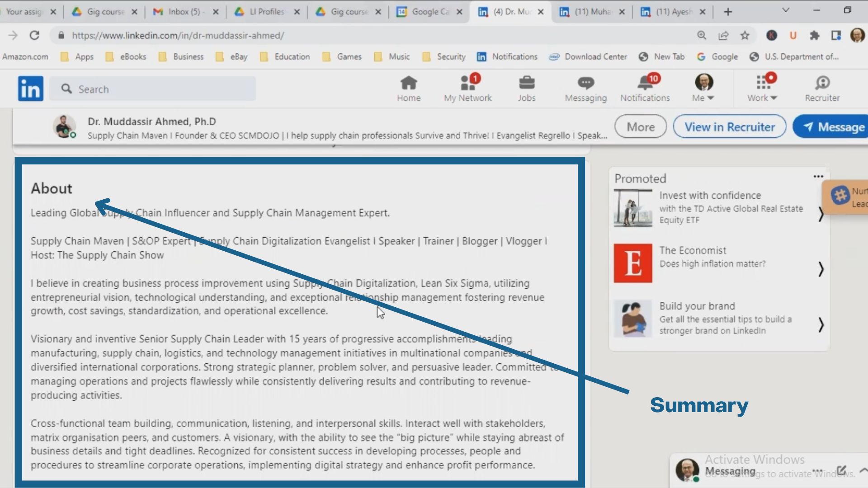868x488 pixels.
Task: Click The Economist ad logo thumbnail
Action: (633, 263)
